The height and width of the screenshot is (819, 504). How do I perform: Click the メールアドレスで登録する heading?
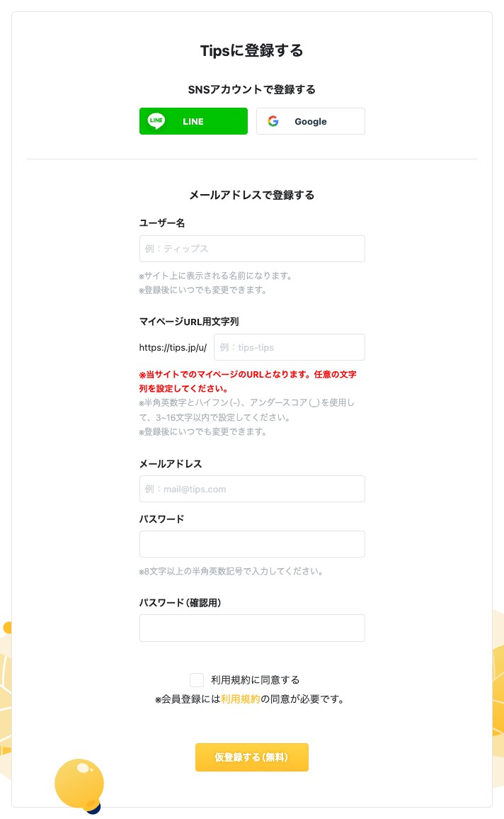[251, 195]
